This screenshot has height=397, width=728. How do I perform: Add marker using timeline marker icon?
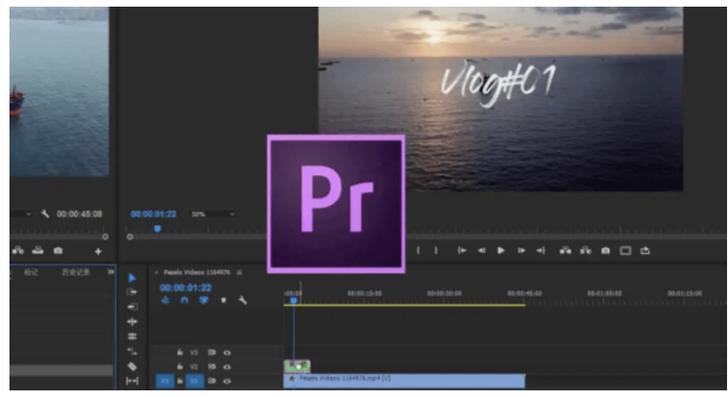point(223,300)
